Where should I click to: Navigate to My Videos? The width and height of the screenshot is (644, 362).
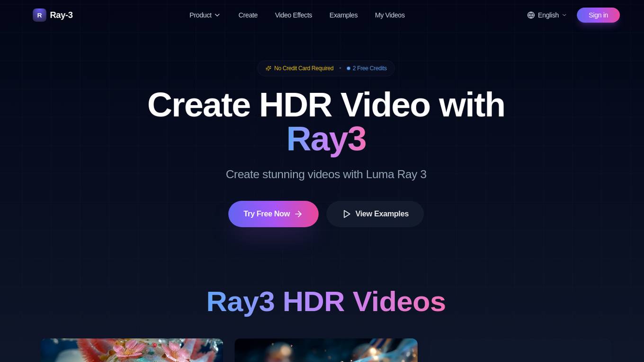(390, 15)
